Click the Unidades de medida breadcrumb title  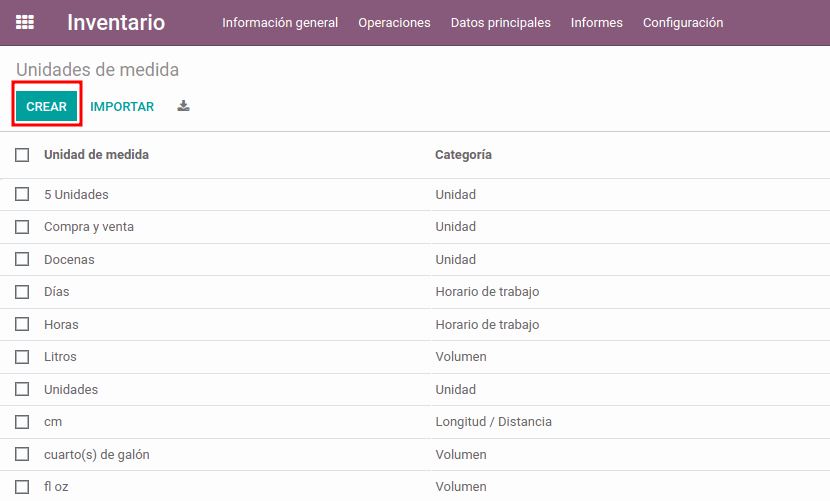tap(97, 69)
